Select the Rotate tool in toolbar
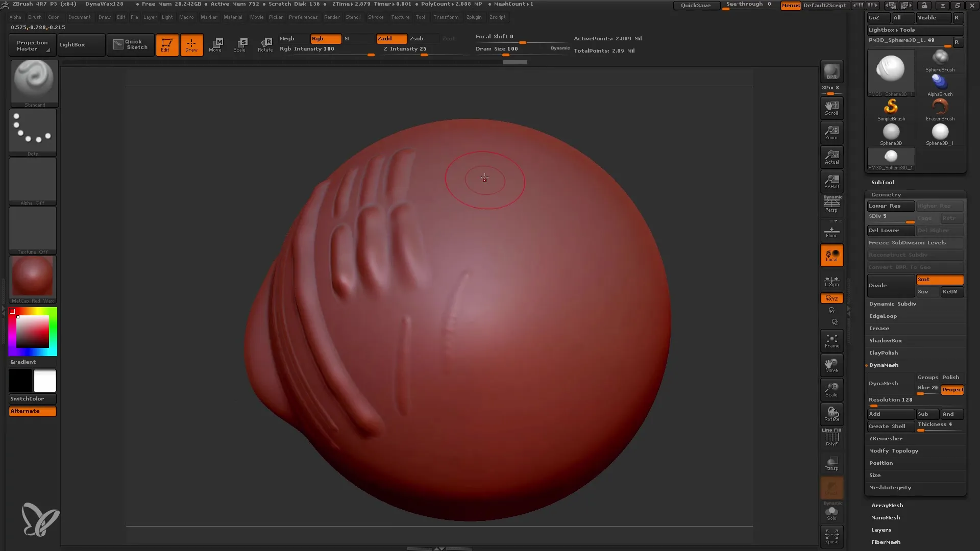This screenshot has height=551, width=980. click(265, 44)
